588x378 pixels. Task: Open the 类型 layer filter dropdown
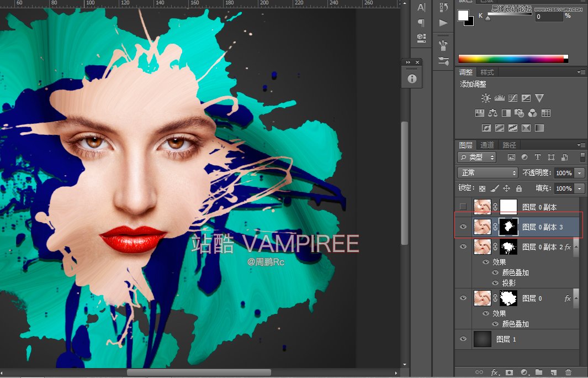point(477,158)
